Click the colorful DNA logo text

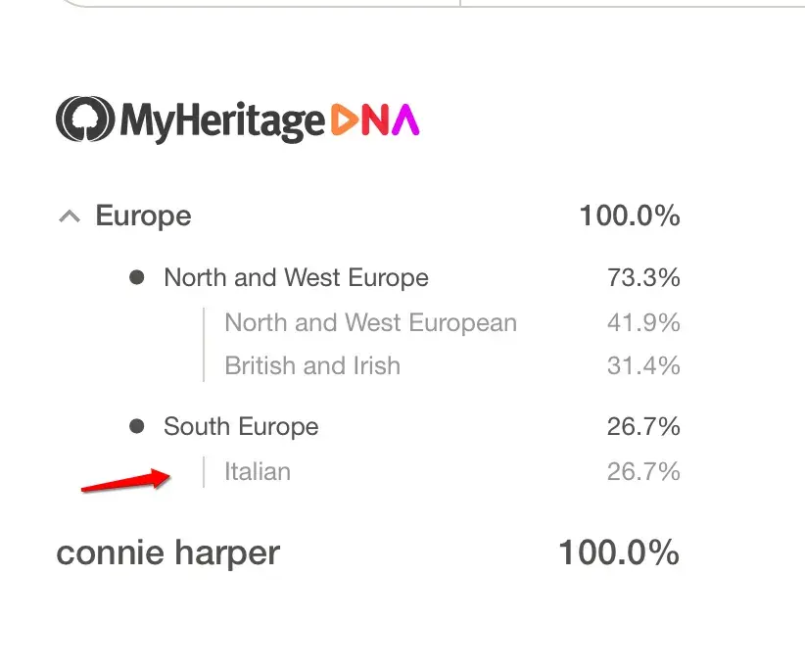point(376,120)
